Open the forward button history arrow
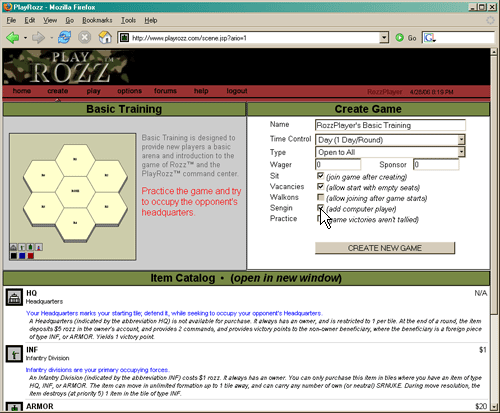The height and width of the screenshot is (413, 500). pyautogui.click(x=51, y=38)
